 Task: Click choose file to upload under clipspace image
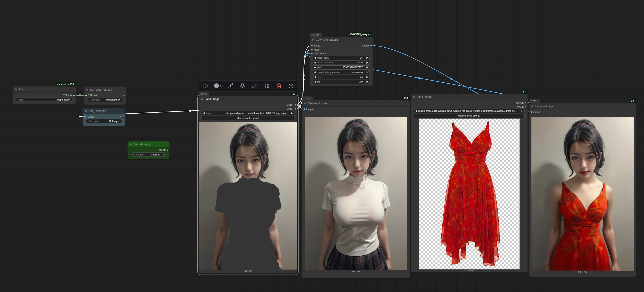(x=248, y=118)
